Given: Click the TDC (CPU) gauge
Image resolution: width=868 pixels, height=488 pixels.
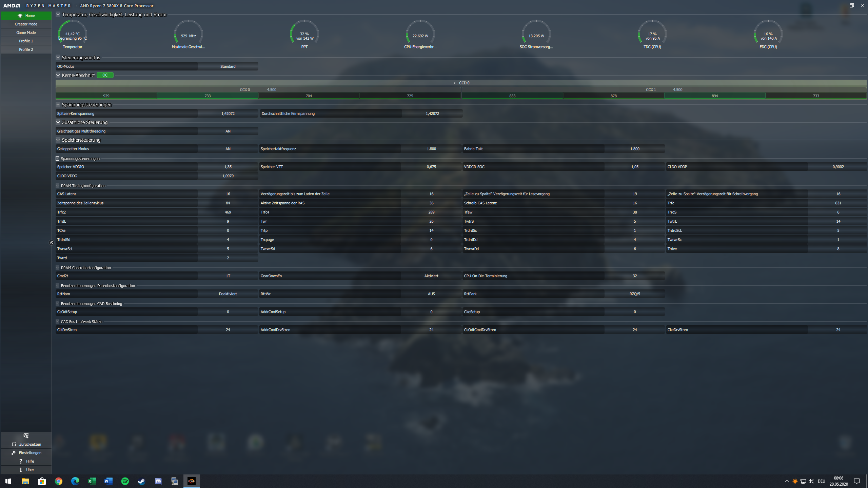Looking at the screenshot, I should tap(652, 34).
